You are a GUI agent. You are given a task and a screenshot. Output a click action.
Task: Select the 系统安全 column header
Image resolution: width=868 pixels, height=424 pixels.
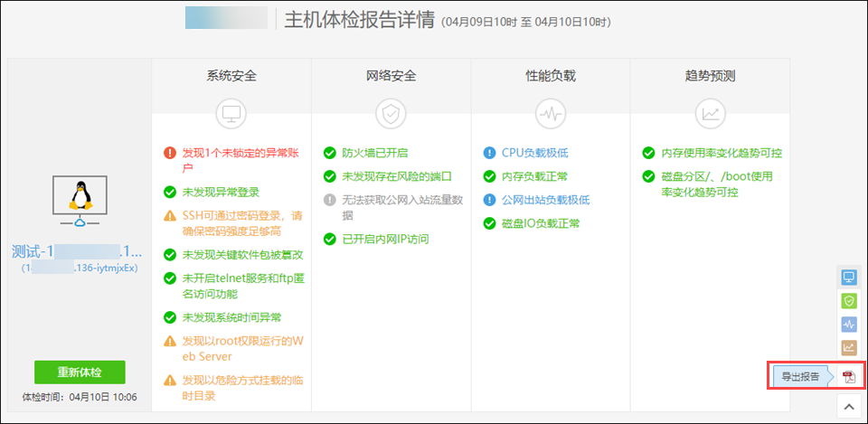(x=231, y=76)
